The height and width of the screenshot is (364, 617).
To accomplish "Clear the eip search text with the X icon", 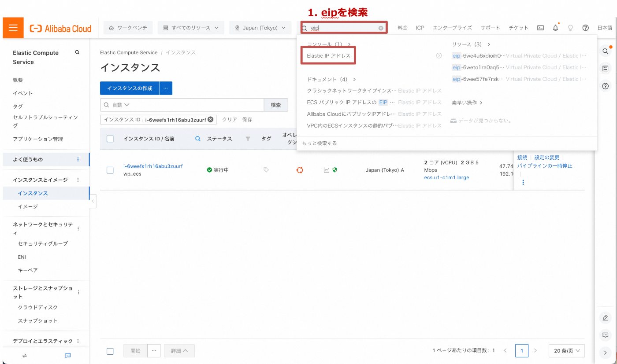I will 381,28.
